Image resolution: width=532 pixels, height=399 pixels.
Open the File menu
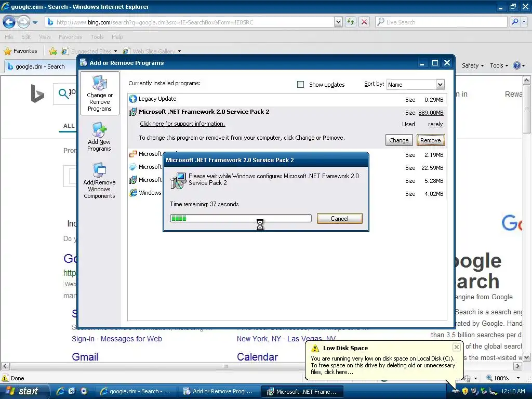pos(9,37)
